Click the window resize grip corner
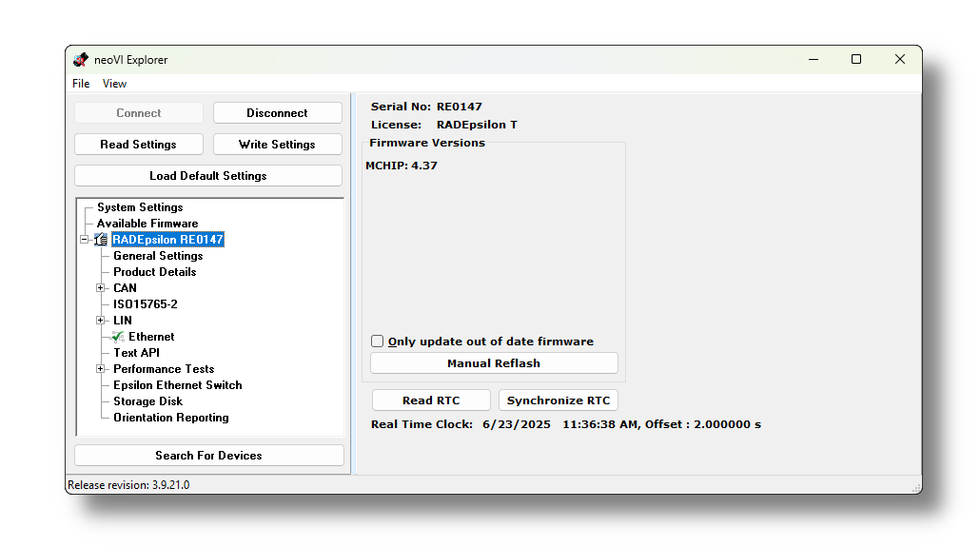Screen dimensions: 980x547 coord(915,487)
